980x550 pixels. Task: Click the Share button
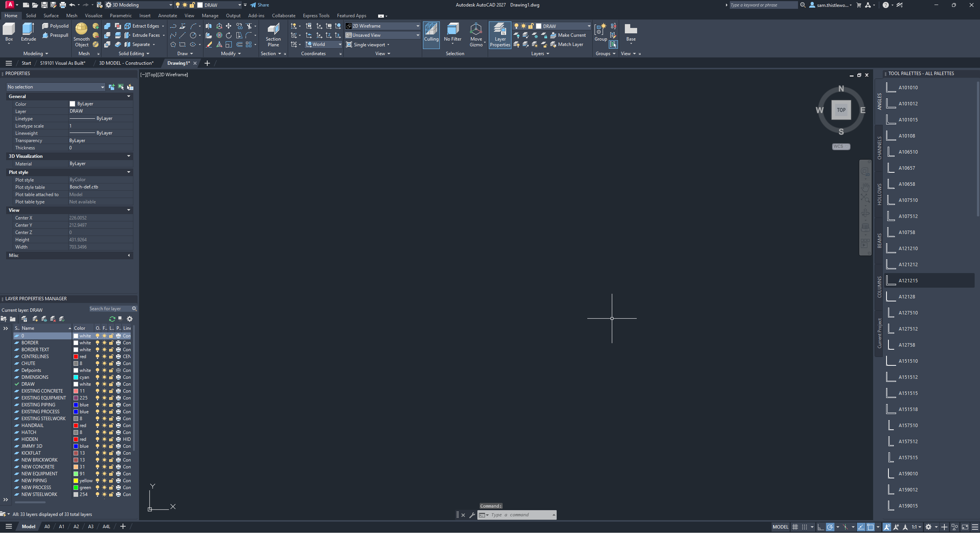(x=260, y=5)
